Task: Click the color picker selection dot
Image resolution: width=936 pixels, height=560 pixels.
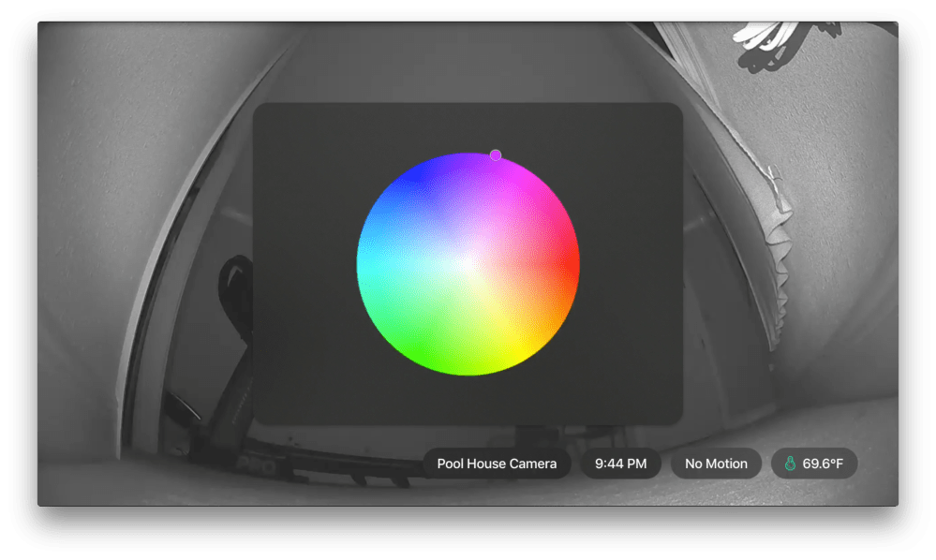Action: tap(496, 155)
